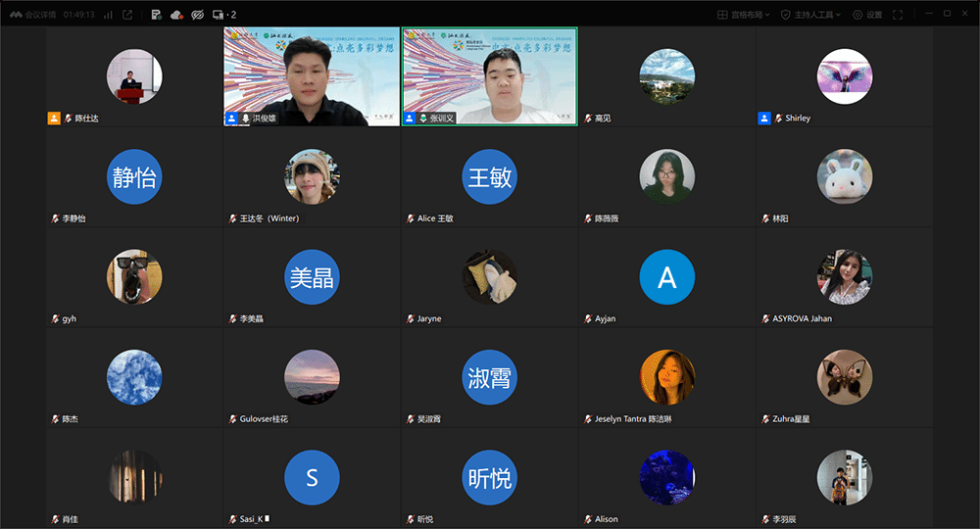Click the orange host badge beside 陈仕达
This screenshot has height=529, width=980.
(x=54, y=119)
